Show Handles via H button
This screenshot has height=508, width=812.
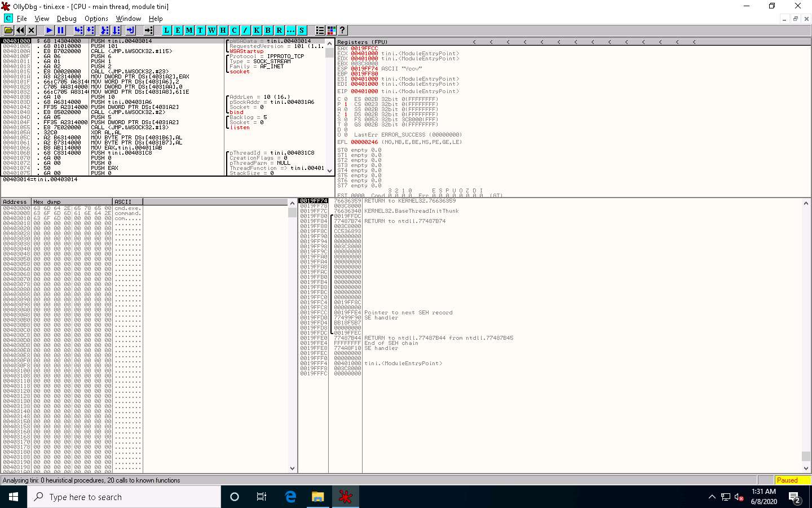click(223, 30)
